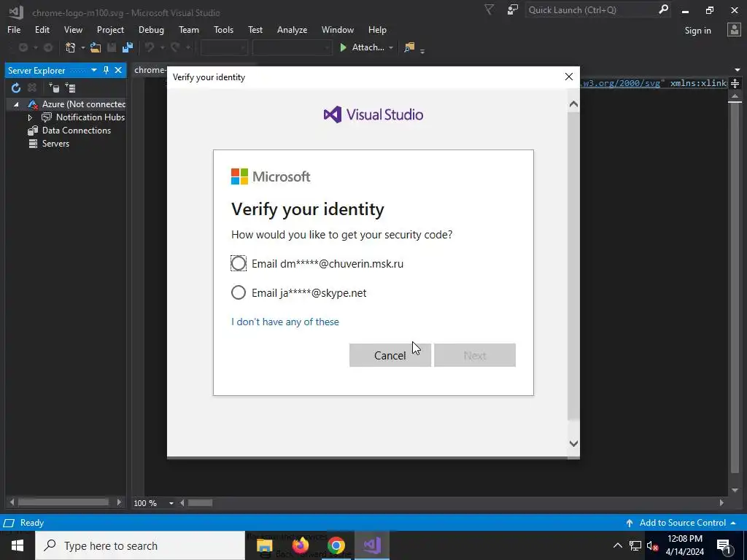Click the New Project toolbar icon

71,47
